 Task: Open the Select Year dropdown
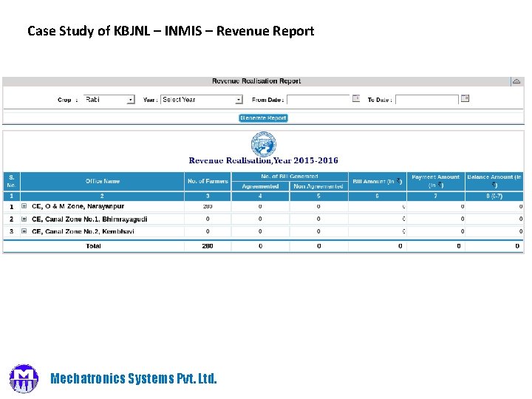pos(202,100)
